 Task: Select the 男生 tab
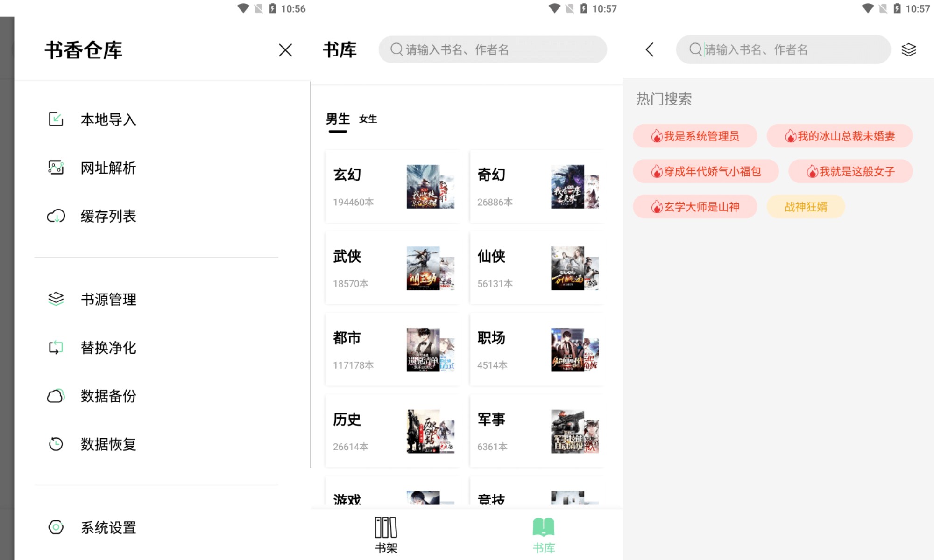tap(338, 119)
